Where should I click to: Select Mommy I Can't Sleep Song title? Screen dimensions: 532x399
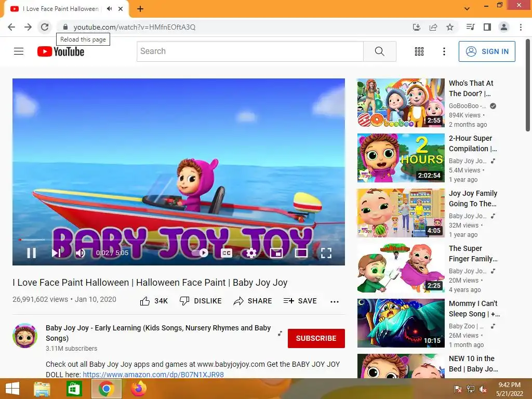coord(474,309)
